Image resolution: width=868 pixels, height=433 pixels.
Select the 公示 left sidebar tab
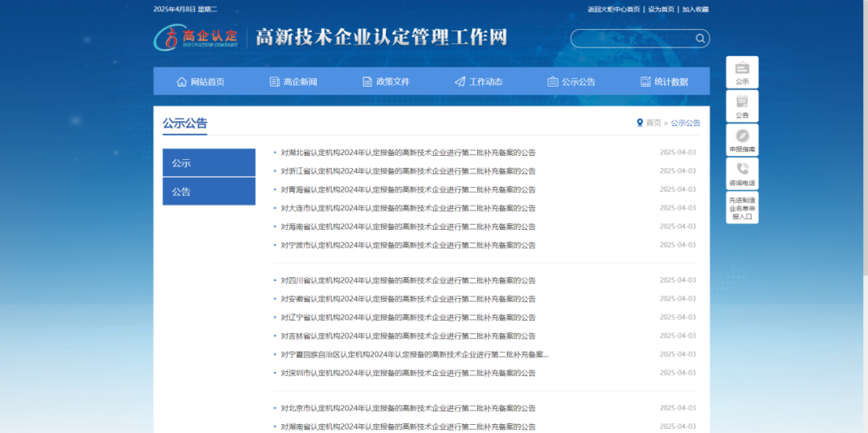tap(209, 162)
